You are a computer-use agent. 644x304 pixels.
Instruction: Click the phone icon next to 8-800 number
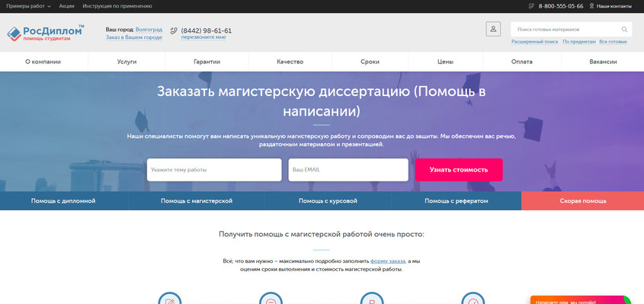531,6
